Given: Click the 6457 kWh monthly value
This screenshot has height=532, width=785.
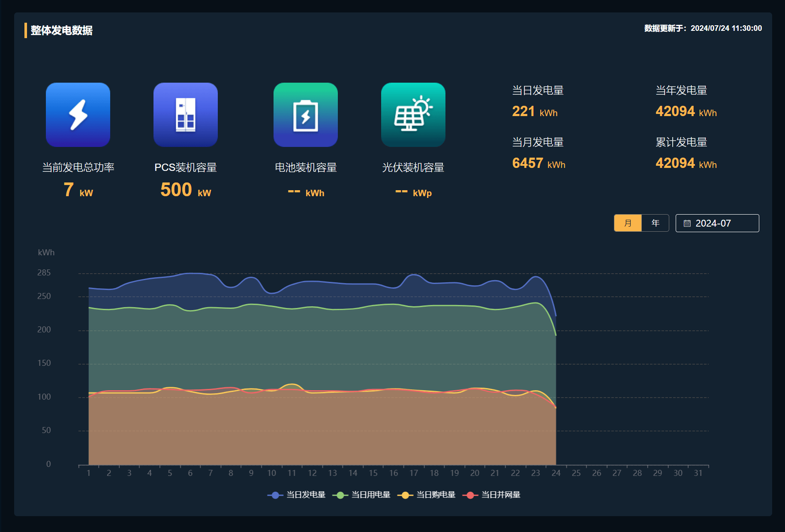Looking at the screenshot, I should (x=538, y=163).
